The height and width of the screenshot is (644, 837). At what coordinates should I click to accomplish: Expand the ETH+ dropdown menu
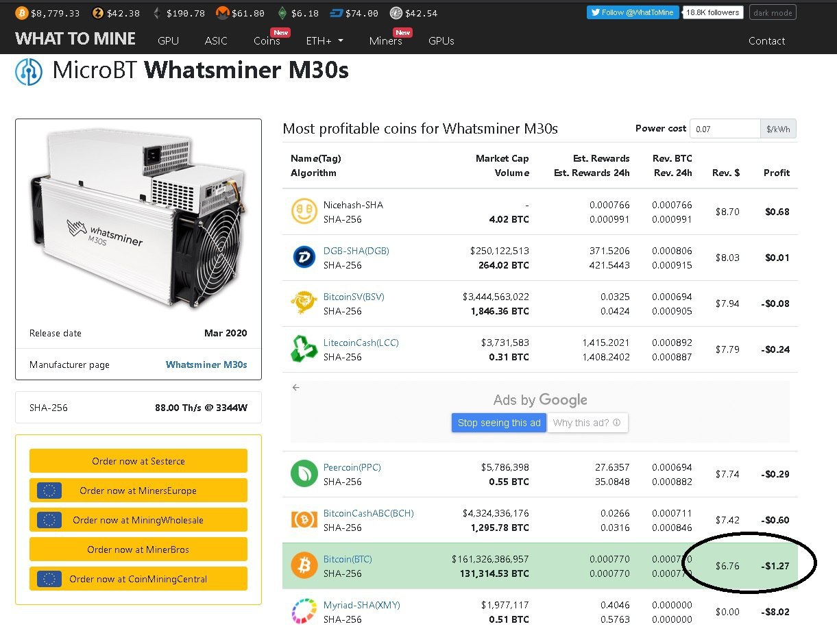[325, 40]
